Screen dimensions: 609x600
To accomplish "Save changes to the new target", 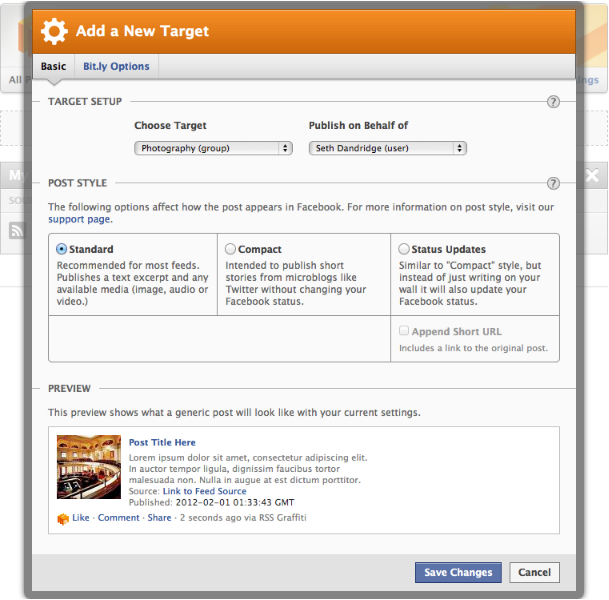I will click(458, 572).
